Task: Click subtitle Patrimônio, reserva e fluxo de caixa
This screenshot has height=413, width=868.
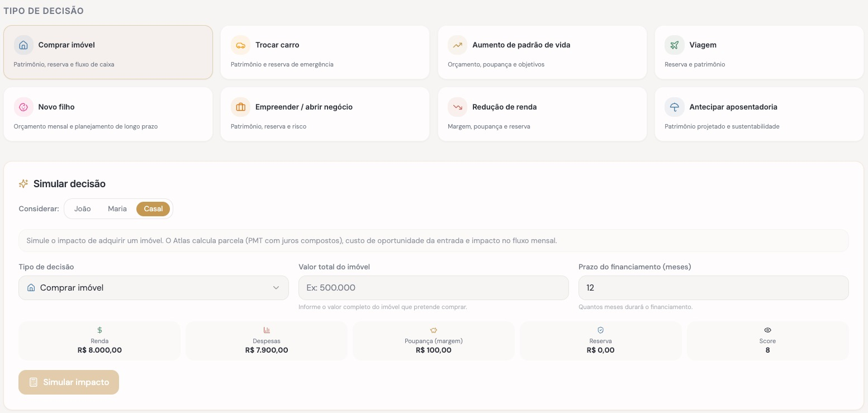Action: pyautogui.click(x=64, y=64)
